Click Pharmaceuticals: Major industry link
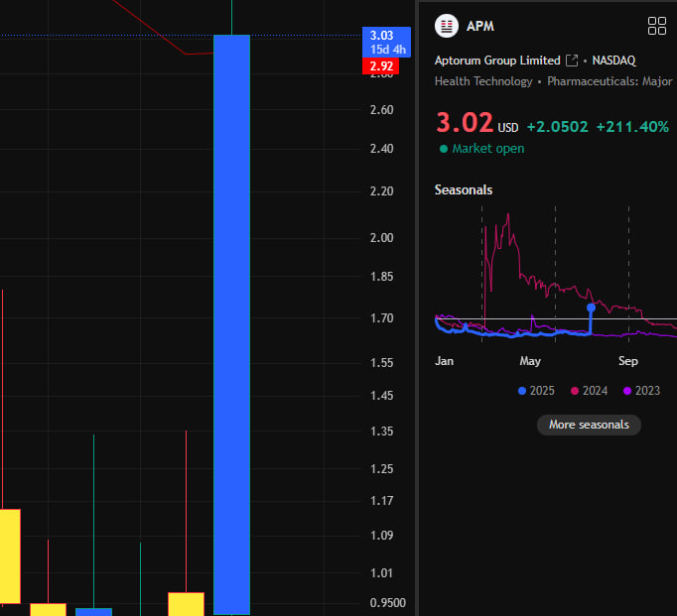The width and height of the screenshot is (677, 616). (609, 81)
